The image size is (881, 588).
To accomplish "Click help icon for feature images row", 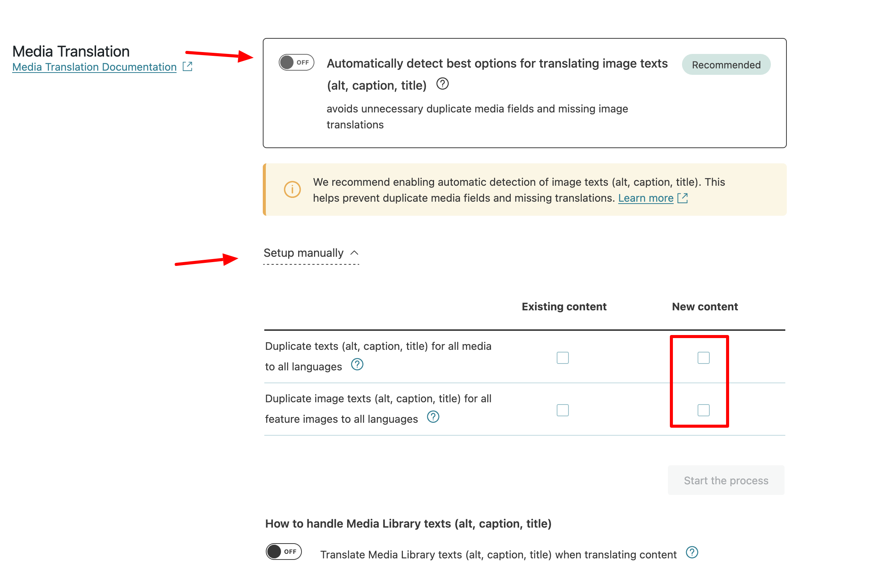I will pos(433,417).
